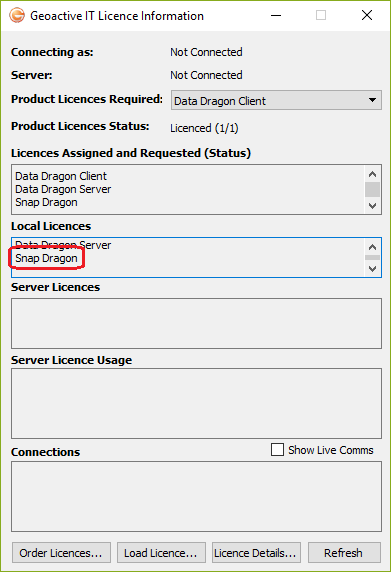
Task: Click down arrow of Local Licences scrollbar
Action: [372, 269]
